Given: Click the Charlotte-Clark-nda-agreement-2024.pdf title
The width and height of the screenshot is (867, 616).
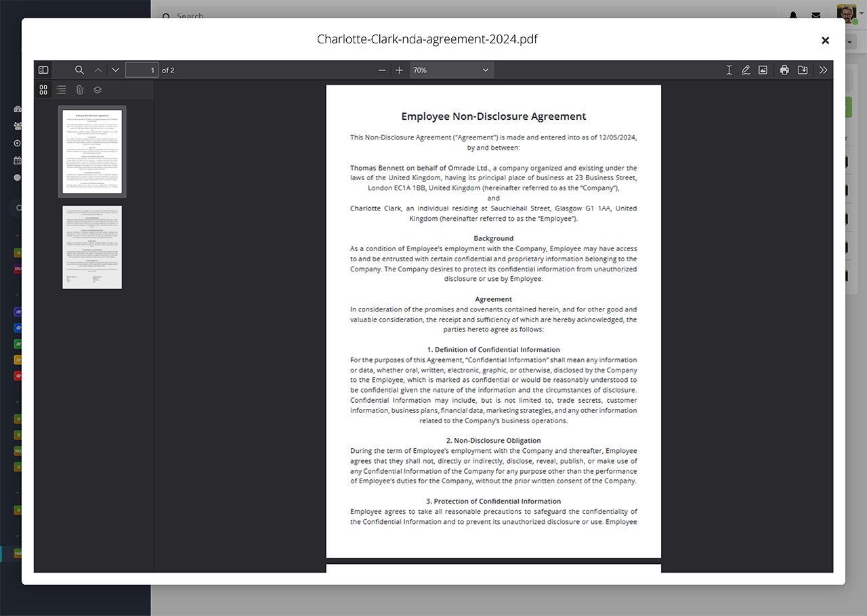Looking at the screenshot, I should (x=427, y=39).
